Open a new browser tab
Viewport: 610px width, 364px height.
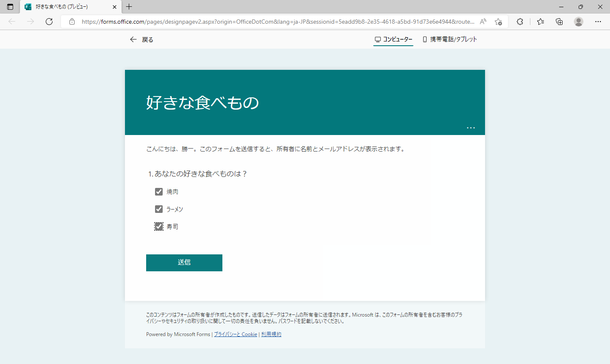[129, 7]
